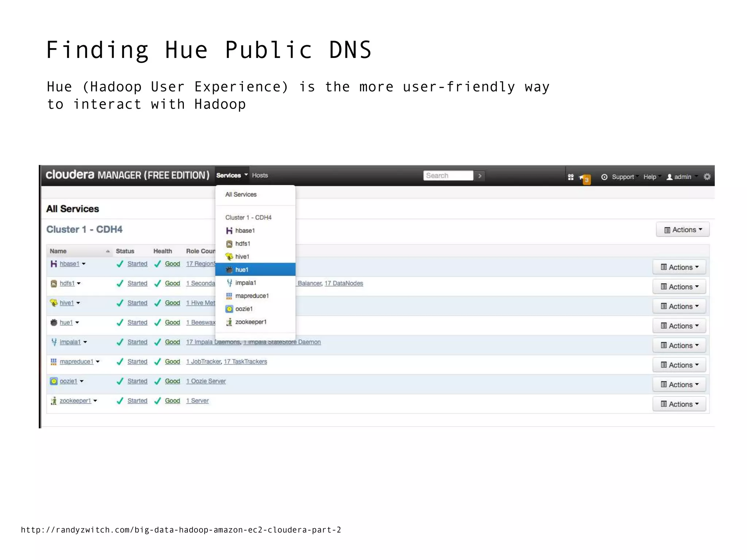Choose All Services in the dropdown menu
Screen dimensions: 747x560
click(241, 194)
